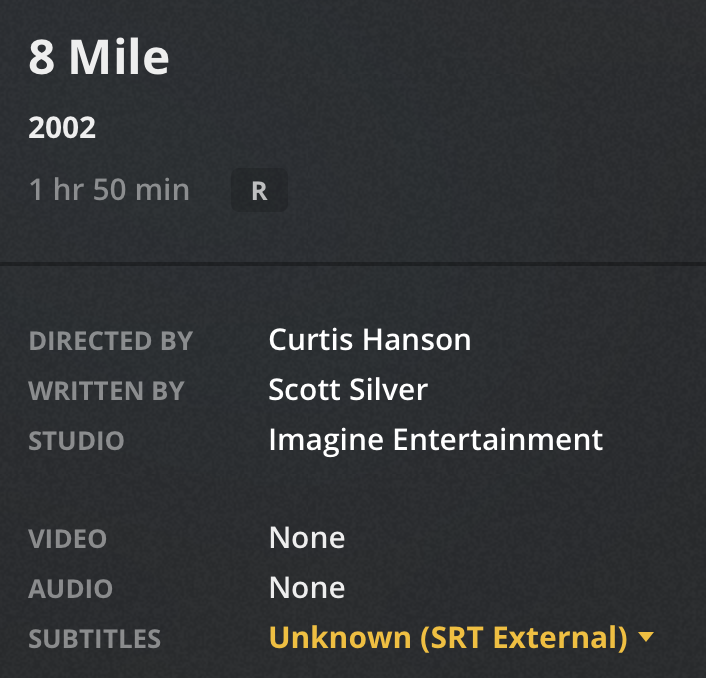The image size is (706, 678).
Task: Open writer Scott Silver's page
Action: [x=347, y=389]
